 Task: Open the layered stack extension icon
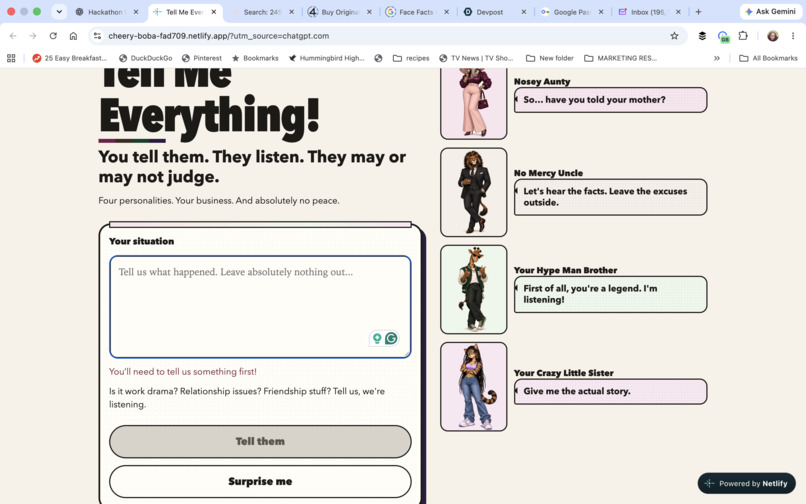point(702,36)
